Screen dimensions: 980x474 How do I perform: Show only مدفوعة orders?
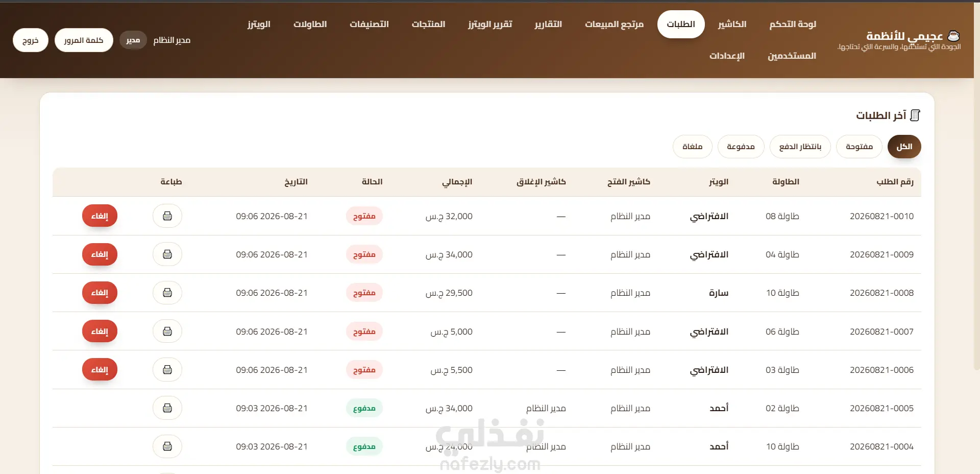tap(741, 147)
